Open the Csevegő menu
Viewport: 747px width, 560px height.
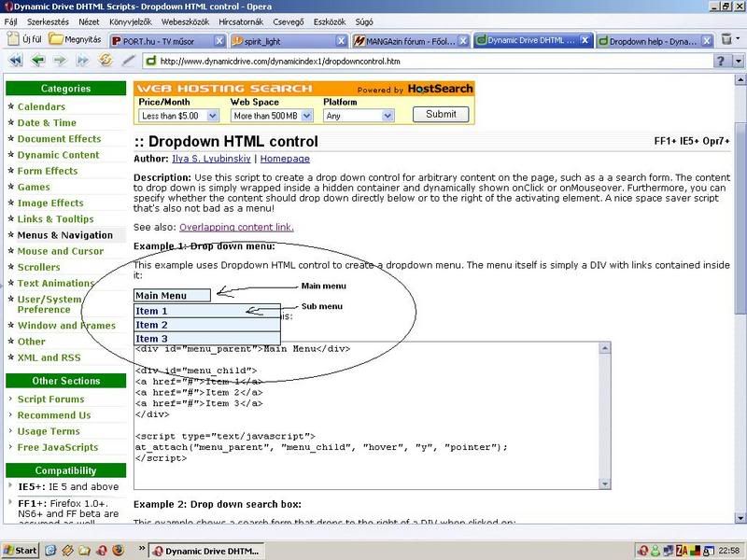coord(289,21)
